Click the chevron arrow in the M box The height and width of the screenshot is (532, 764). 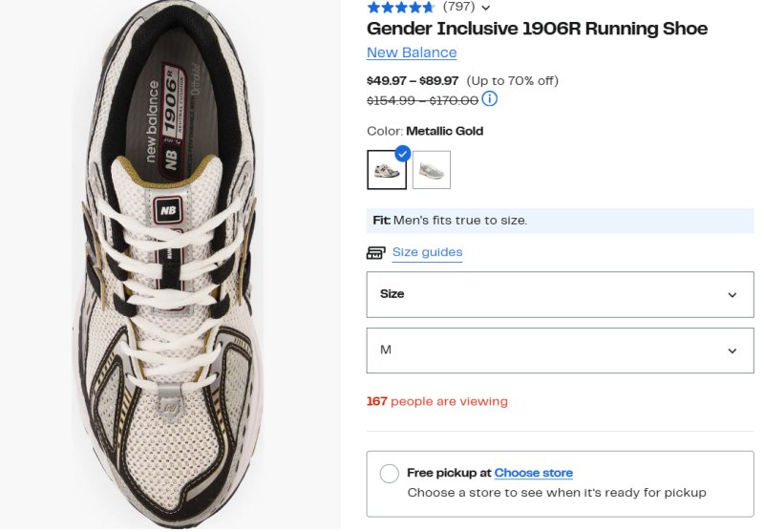pyautogui.click(x=732, y=351)
